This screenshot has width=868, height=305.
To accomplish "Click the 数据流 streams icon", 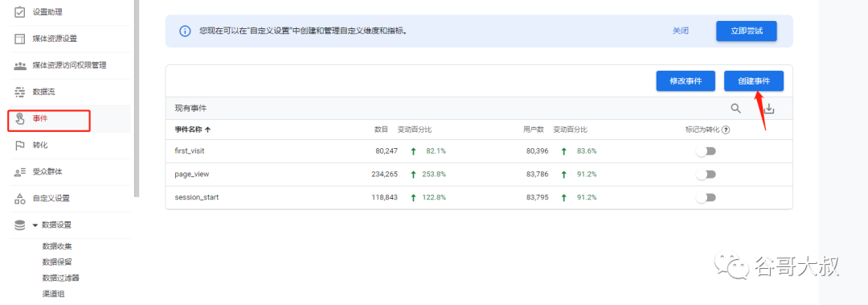I will tap(20, 92).
